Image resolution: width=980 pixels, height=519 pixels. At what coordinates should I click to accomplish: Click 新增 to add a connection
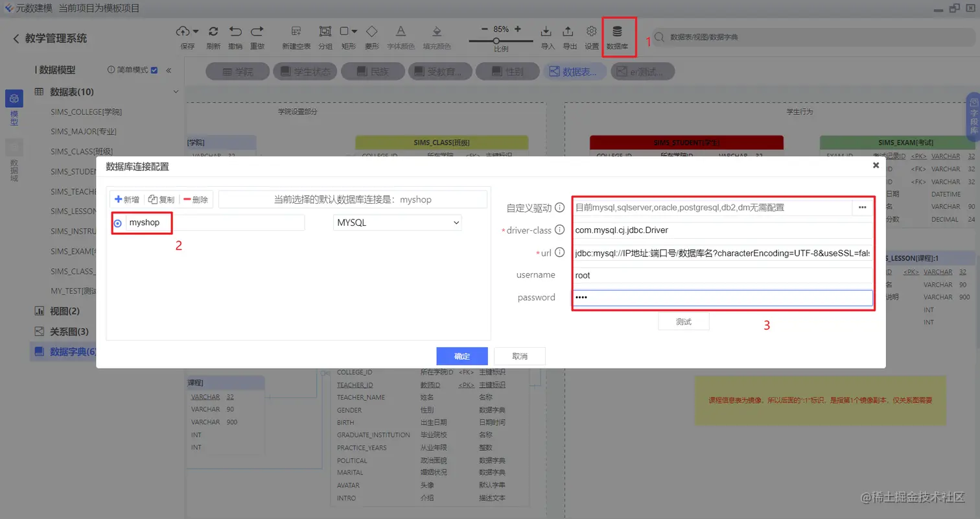(x=126, y=200)
